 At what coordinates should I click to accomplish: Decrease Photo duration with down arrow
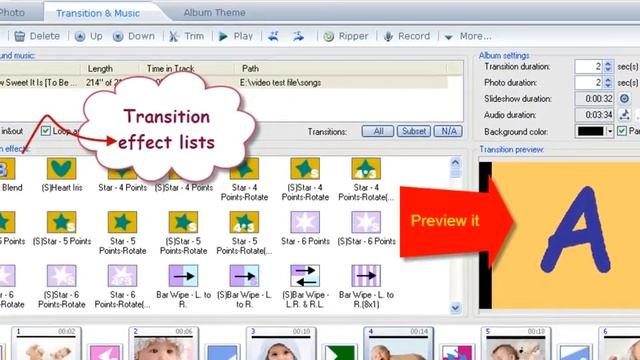click(608, 86)
